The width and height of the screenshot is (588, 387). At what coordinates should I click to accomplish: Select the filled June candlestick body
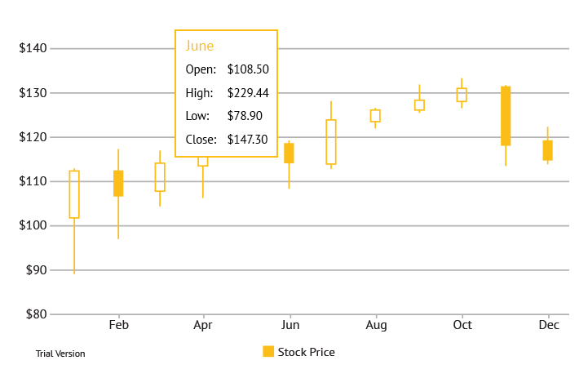(x=289, y=153)
